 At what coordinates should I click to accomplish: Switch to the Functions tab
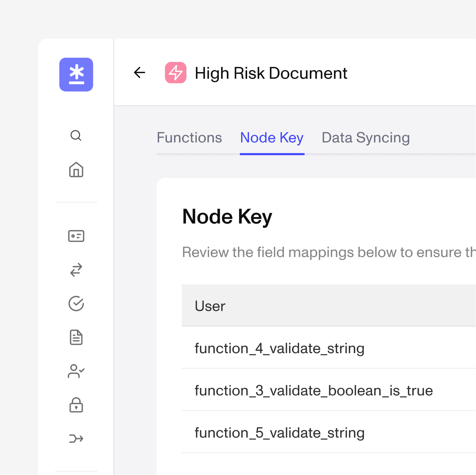coord(189,138)
